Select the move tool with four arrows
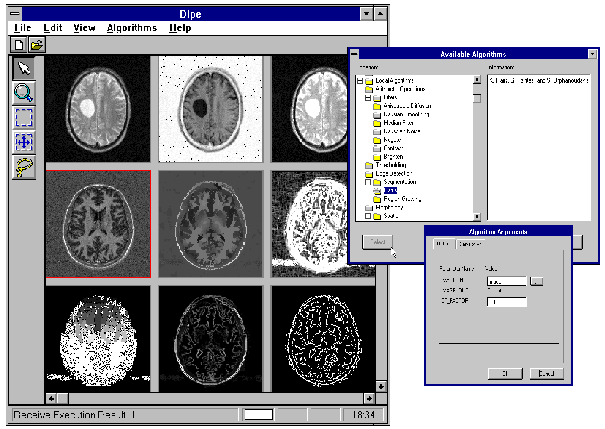 (24, 142)
